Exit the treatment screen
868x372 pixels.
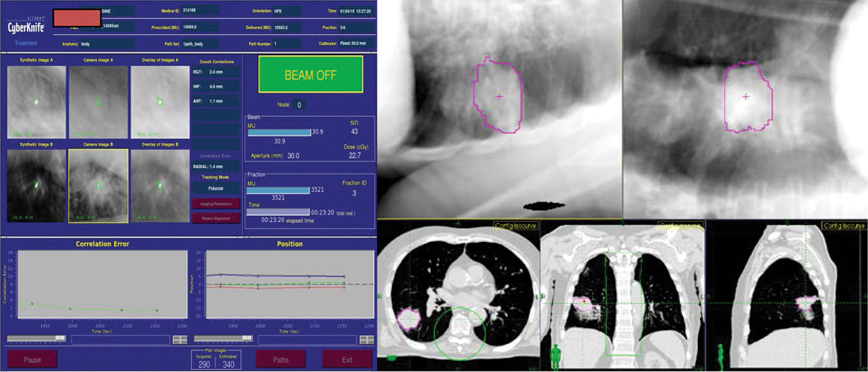click(x=347, y=359)
